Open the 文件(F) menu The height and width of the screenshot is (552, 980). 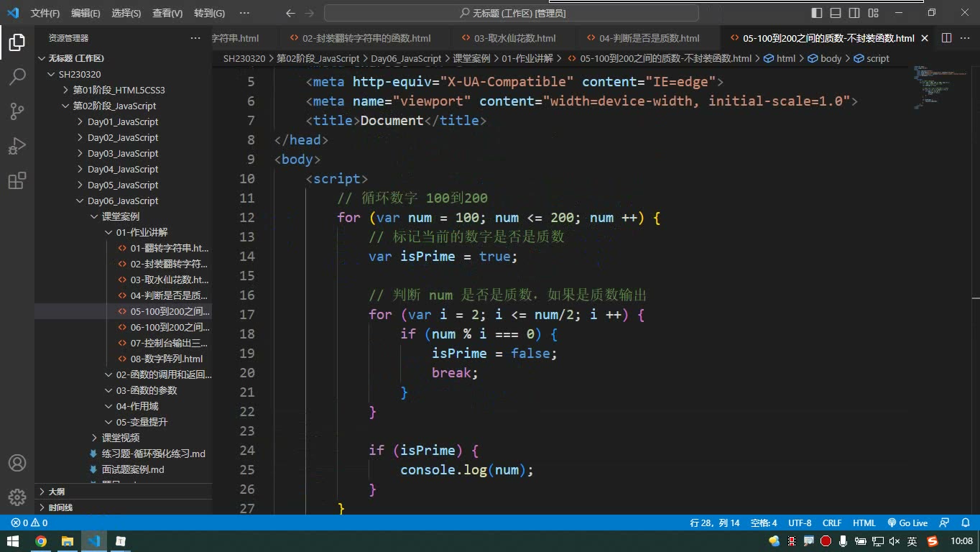[45, 13]
